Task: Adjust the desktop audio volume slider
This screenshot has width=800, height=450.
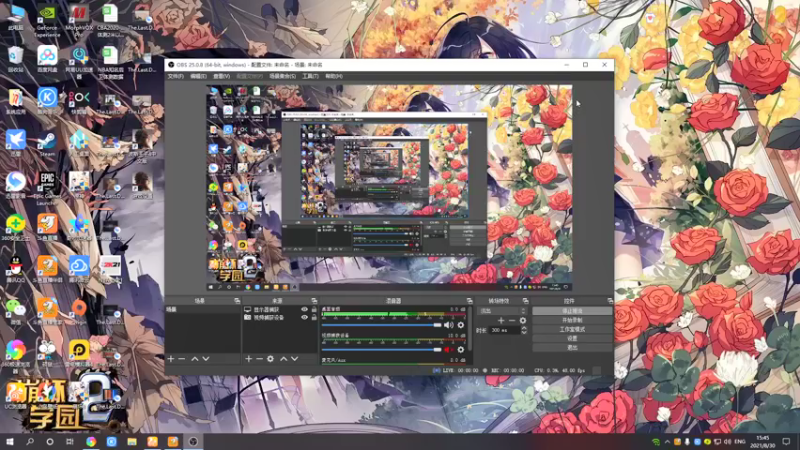Action: click(382, 325)
